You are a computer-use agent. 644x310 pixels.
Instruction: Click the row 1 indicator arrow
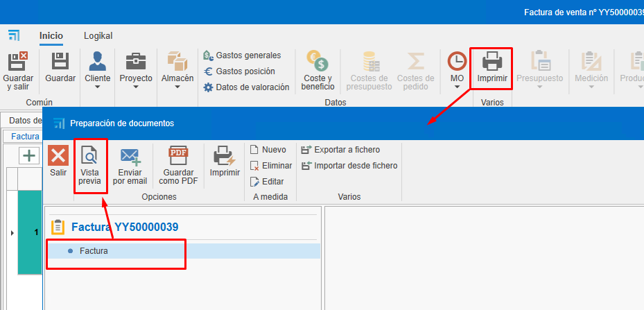pyautogui.click(x=12, y=233)
